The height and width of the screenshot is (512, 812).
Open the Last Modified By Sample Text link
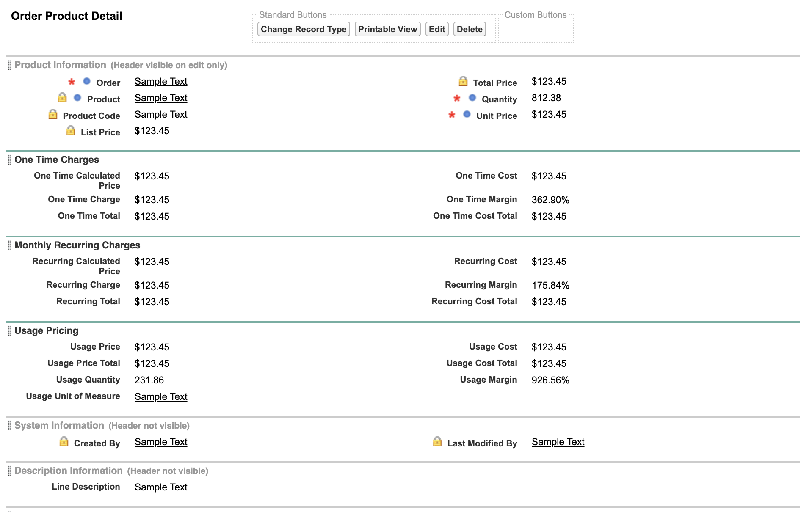pos(558,442)
